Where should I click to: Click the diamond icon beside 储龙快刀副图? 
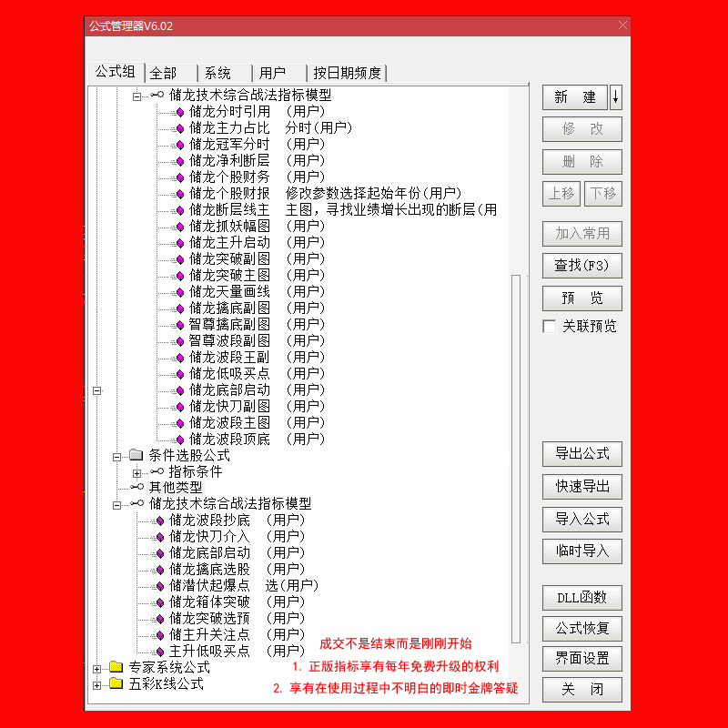click(x=180, y=407)
